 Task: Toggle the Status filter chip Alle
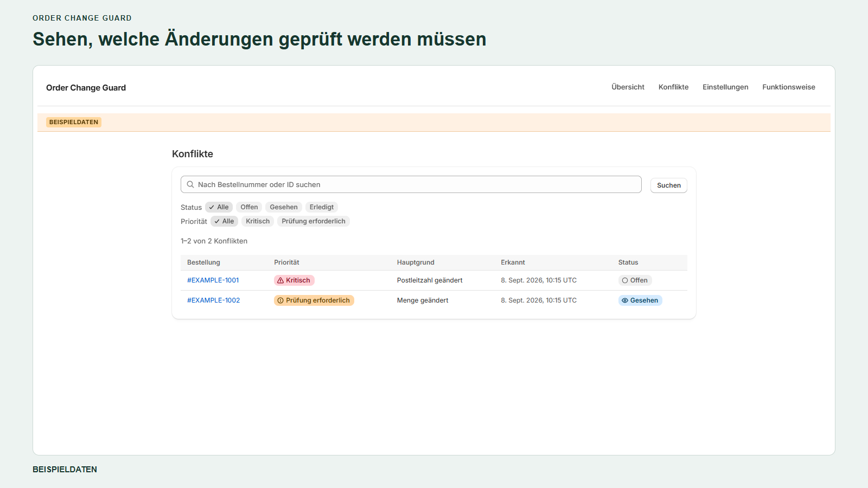219,207
